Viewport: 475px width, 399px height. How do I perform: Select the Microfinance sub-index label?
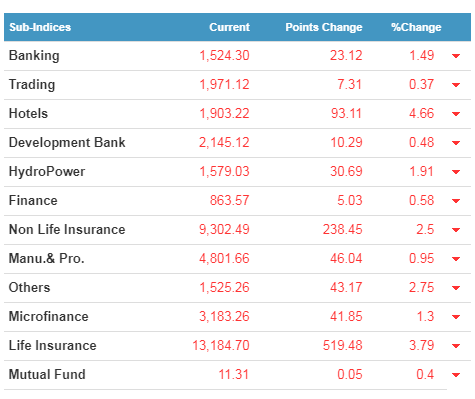(x=49, y=317)
